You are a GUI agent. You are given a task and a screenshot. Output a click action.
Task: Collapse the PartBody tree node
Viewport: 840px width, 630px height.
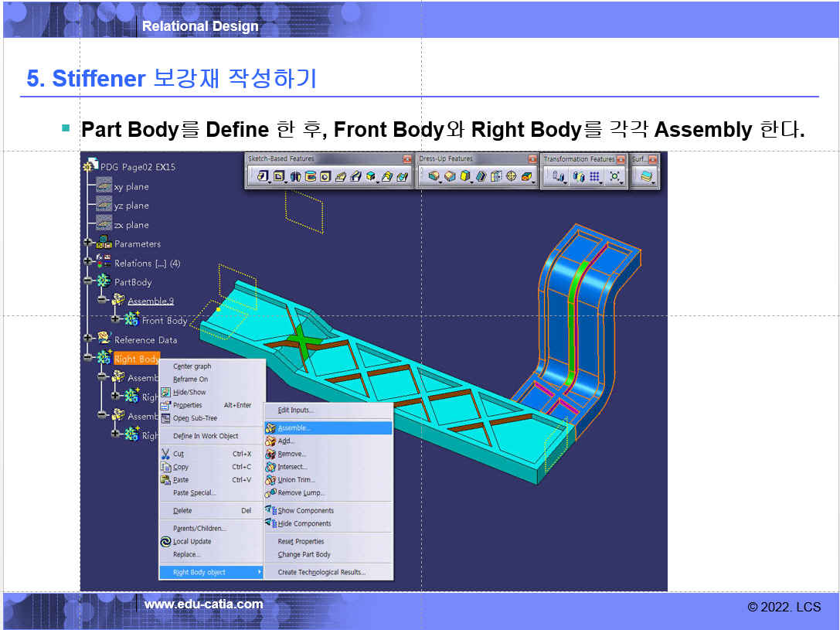pos(90,282)
